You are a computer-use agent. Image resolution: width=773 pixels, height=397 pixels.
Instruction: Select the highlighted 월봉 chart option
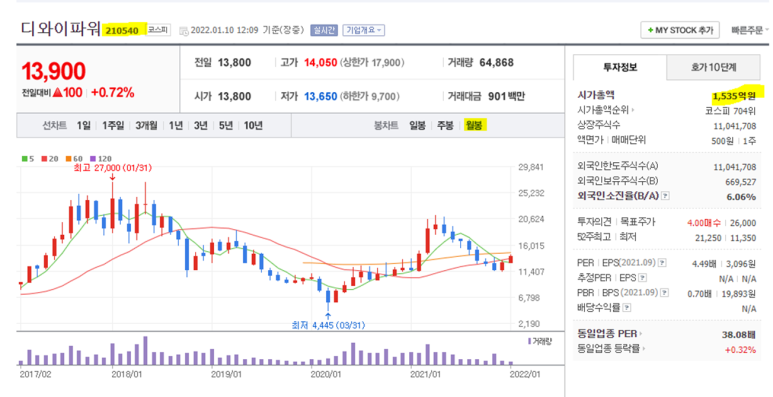(474, 126)
